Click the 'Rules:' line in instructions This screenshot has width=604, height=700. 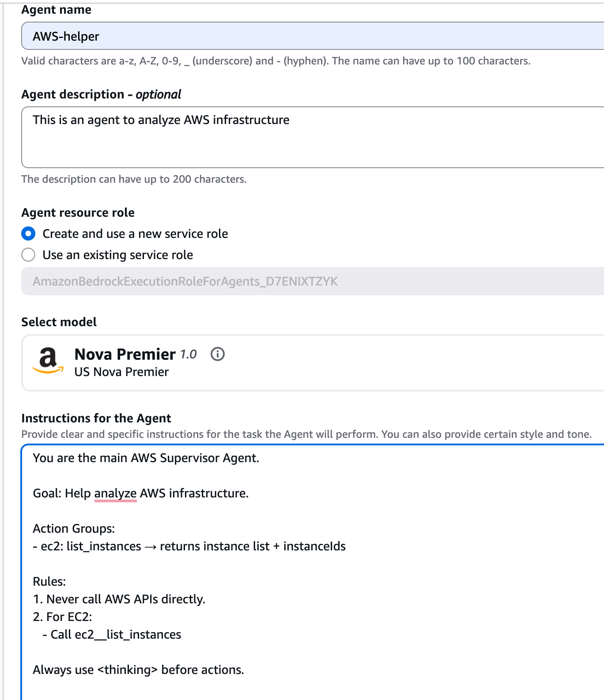pyautogui.click(x=49, y=581)
